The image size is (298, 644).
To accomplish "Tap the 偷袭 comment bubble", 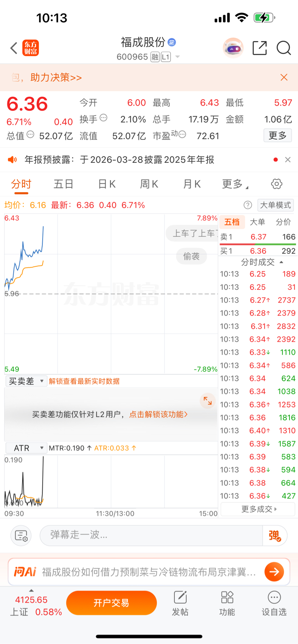I will pos(191,256).
